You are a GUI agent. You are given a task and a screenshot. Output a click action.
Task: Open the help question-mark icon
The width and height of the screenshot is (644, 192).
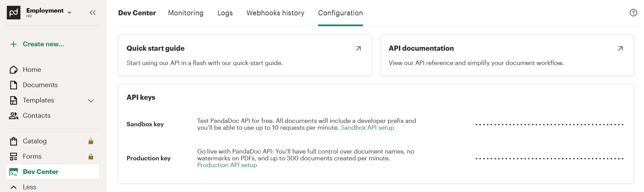[x=633, y=13]
